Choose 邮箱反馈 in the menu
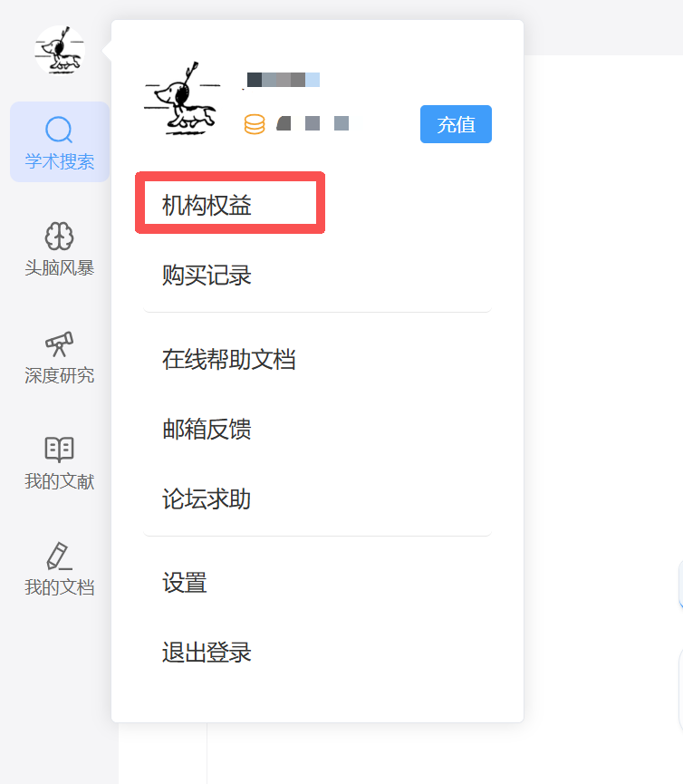 [x=207, y=430]
